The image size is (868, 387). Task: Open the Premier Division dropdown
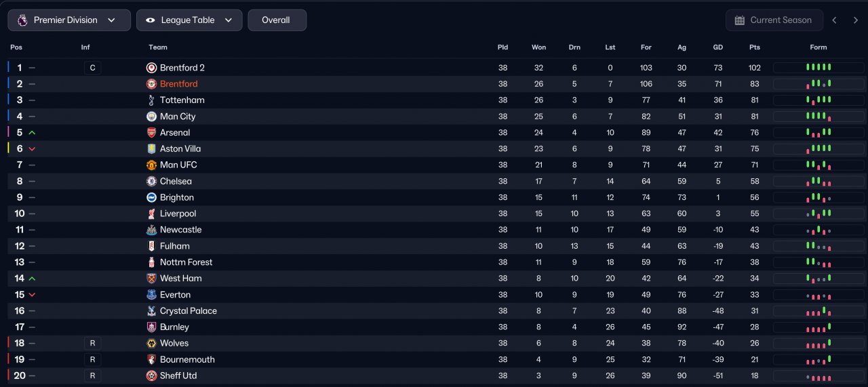[x=69, y=20]
